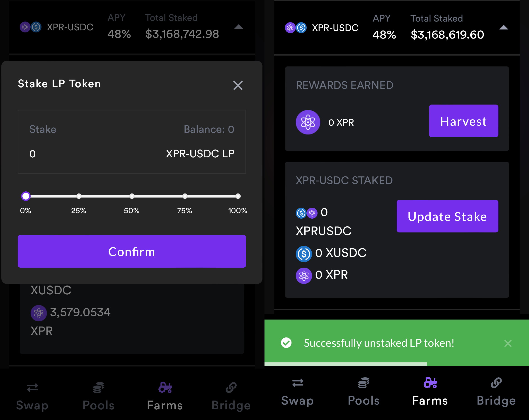529x420 pixels.
Task: Collapse the left XPR-USDC farm row
Action: click(x=238, y=27)
